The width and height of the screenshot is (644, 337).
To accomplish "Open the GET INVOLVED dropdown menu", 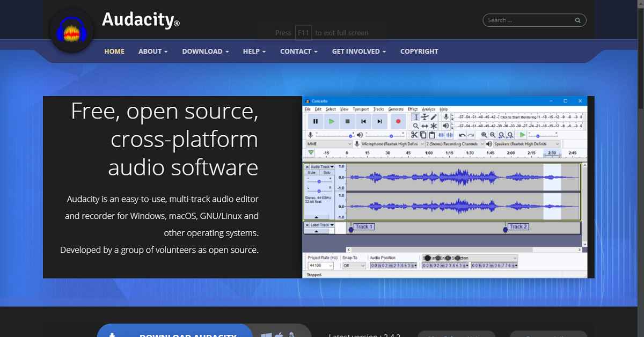I will coord(358,52).
